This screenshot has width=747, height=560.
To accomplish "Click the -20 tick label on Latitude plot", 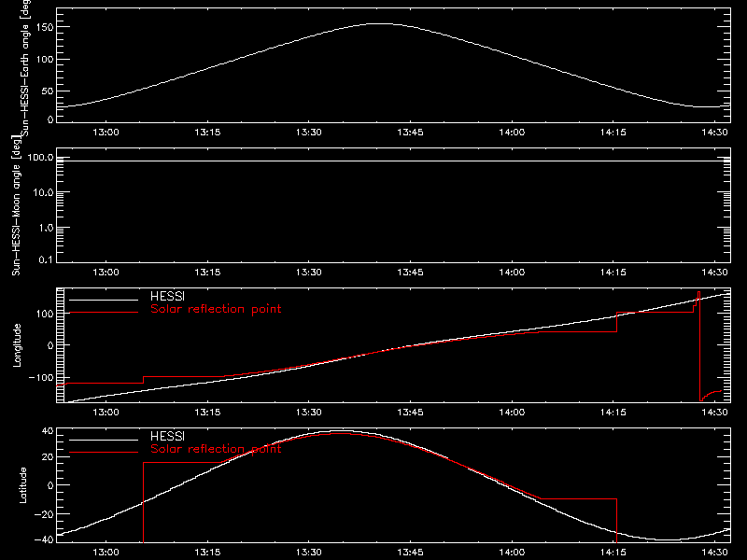I will point(44,514).
